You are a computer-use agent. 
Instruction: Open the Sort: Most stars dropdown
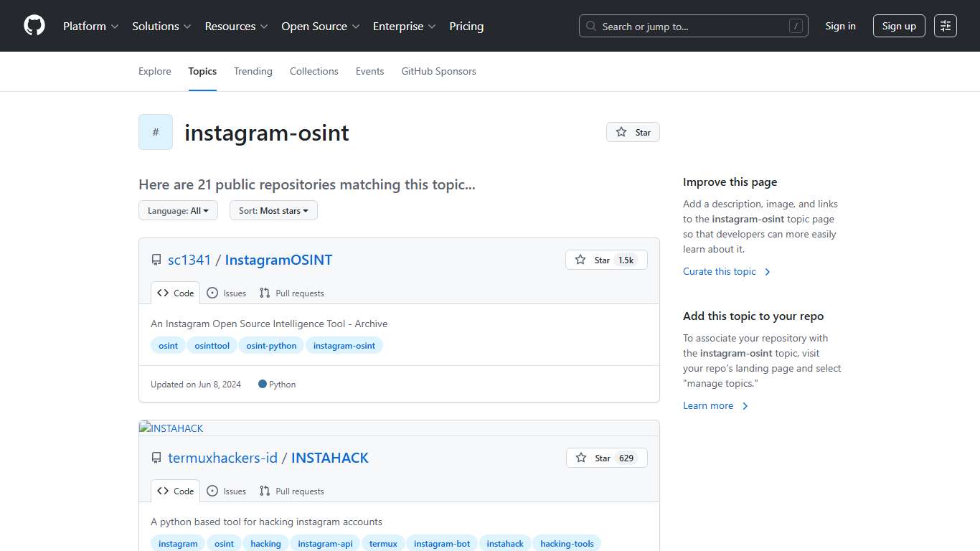point(273,210)
